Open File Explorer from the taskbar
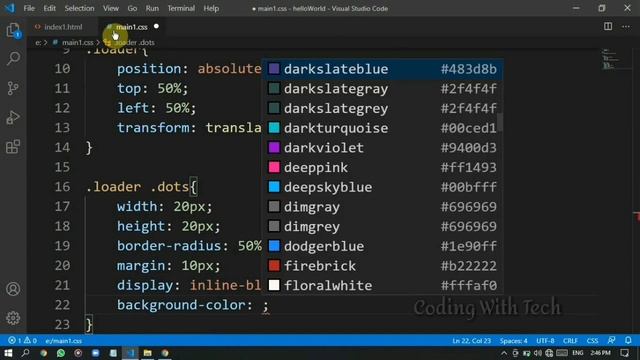This screenshot has height=360, width=640. pos(147,353)
